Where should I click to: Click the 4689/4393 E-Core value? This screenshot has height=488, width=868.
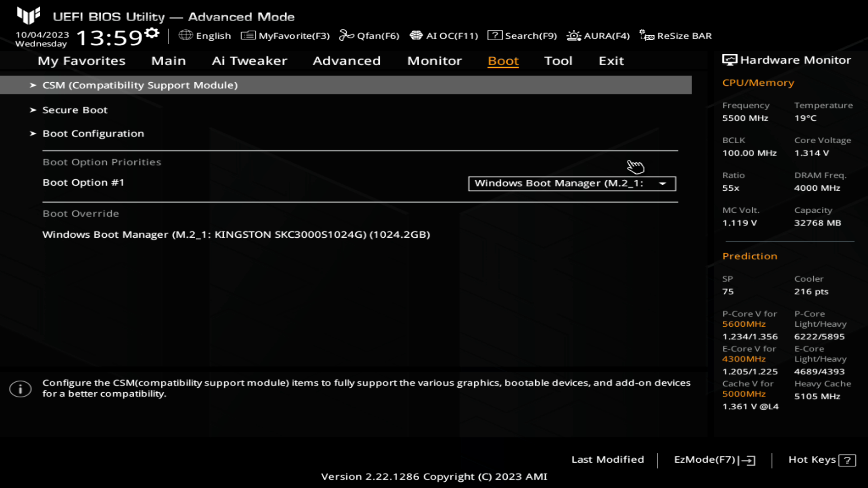pos(819,371)
